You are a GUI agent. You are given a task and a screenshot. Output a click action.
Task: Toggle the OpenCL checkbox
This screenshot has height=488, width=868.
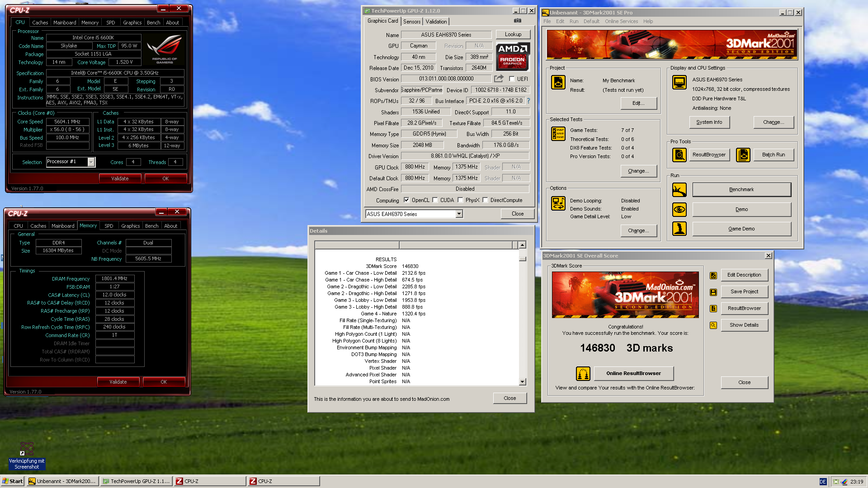[406, 200]
